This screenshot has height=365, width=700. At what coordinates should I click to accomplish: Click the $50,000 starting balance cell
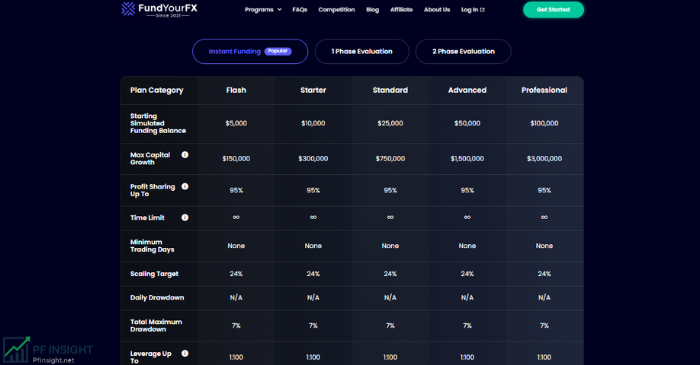pos(467,123)
